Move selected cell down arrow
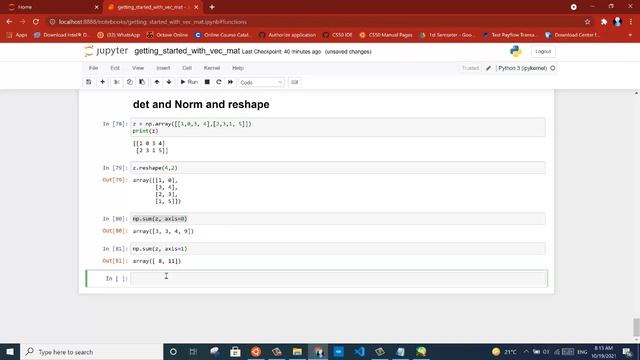Screen dimensions: 640x360 tap(169, 82)
